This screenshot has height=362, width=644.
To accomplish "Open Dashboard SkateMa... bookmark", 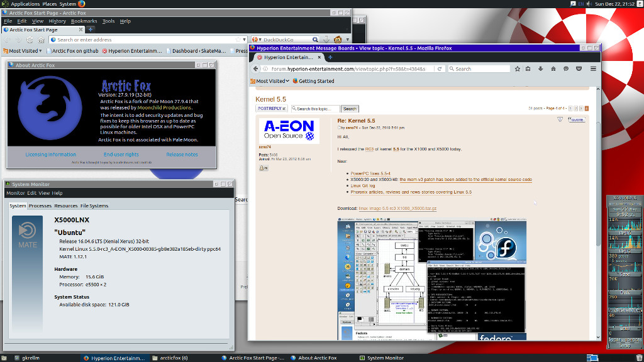I will point(196,51).
